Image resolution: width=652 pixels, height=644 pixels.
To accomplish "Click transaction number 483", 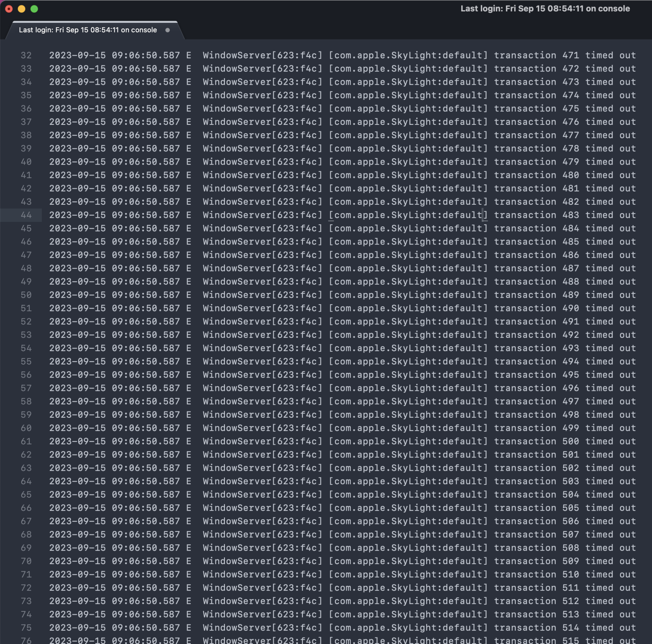I will [x=571, y=215].
